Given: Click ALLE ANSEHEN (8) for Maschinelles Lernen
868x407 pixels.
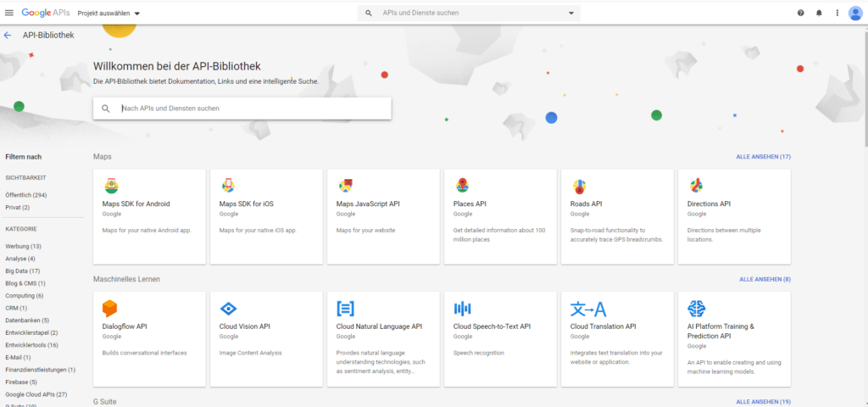Looking at the screenshot, I should [x=765, y=279].
